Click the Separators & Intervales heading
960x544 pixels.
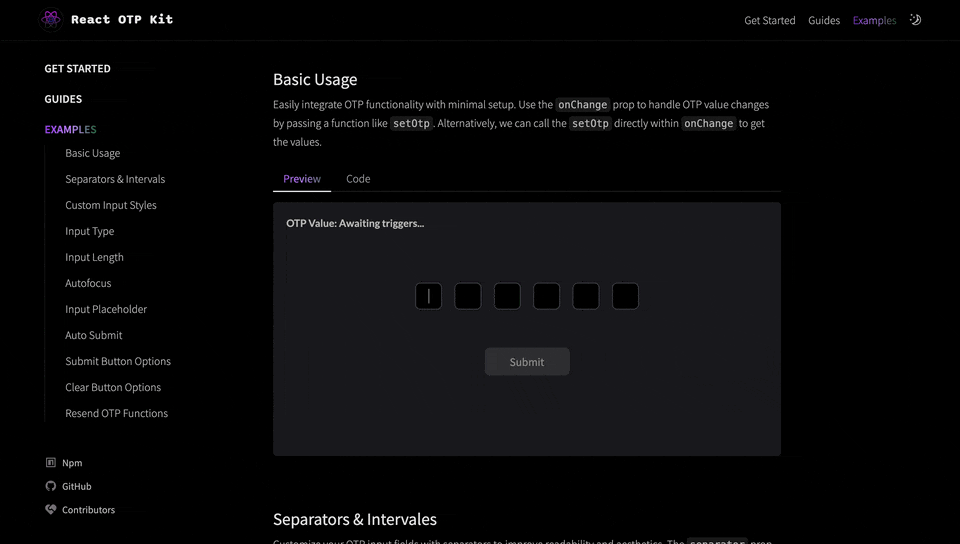pyautogui.click(x=354, y=520)
